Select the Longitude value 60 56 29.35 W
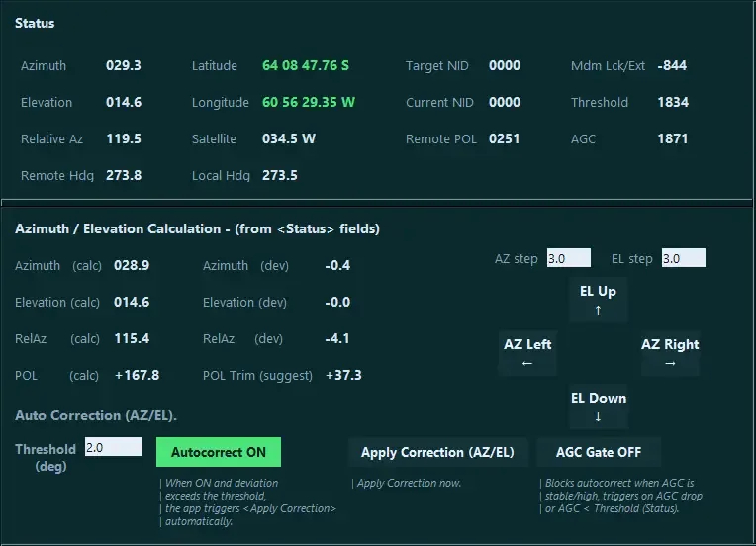756x546 pixels. (309, 102)
